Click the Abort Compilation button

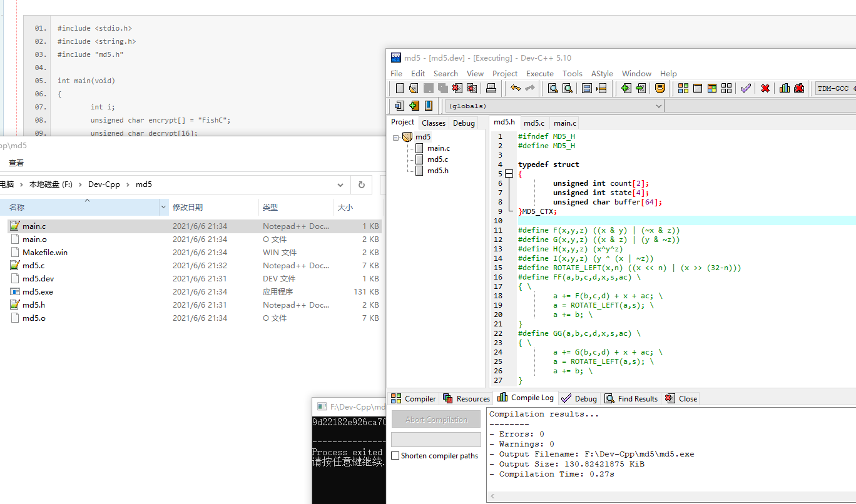tap(436, 420)
